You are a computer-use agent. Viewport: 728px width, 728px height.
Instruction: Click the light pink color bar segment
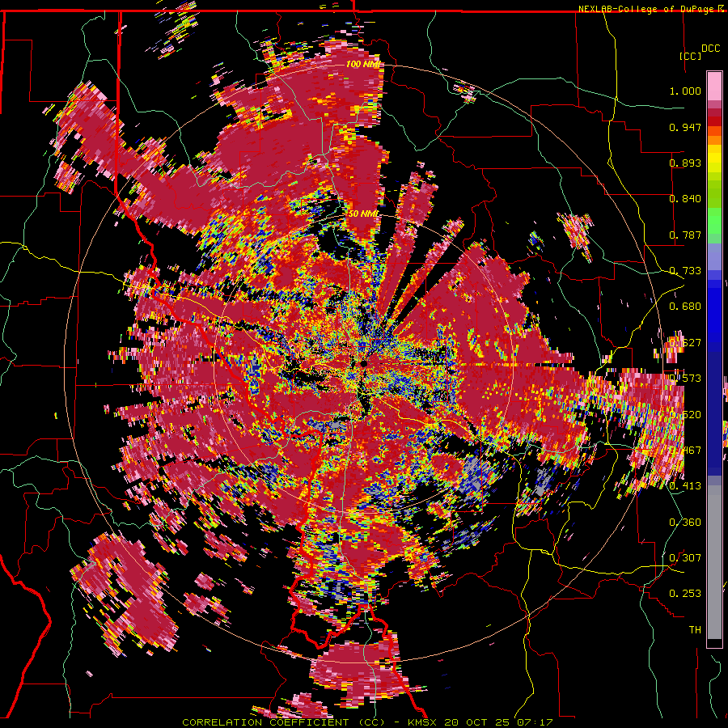click(714, 86)
